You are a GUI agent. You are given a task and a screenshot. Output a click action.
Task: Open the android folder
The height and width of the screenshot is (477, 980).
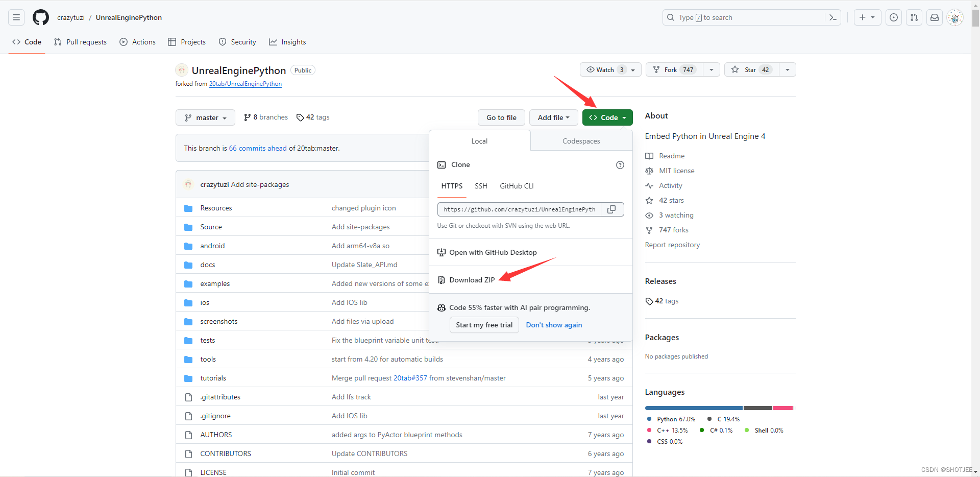[x=212, y=246]
